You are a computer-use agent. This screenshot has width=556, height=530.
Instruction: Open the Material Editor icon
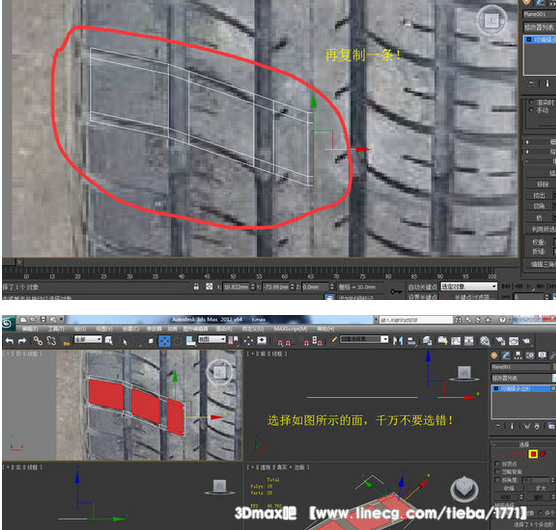(x=484, y=341)
